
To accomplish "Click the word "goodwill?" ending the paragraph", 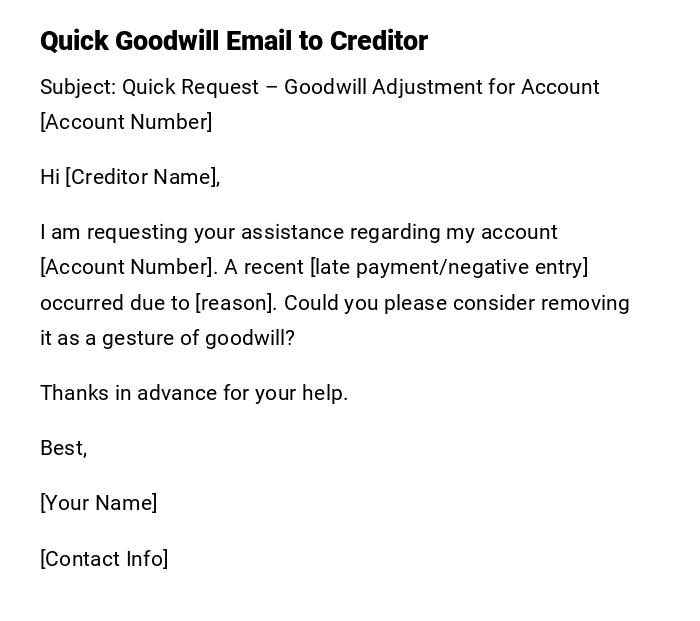I will tap(250, 338).
